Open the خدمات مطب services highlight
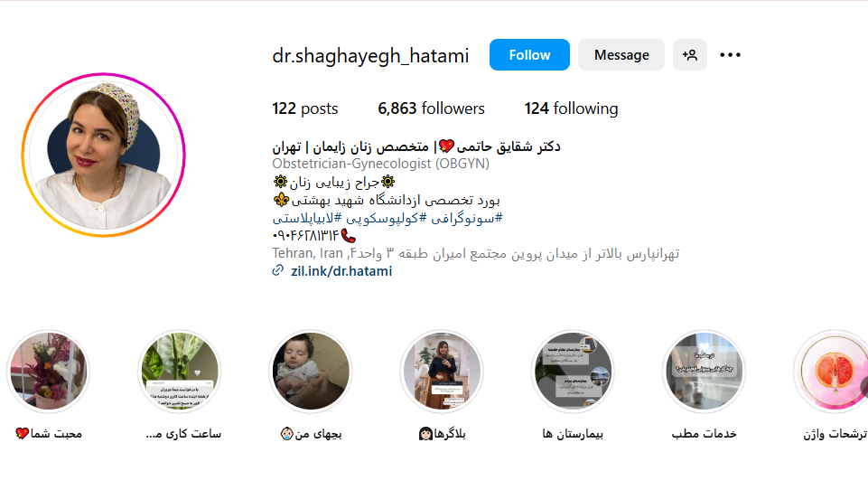Viewport: 868px width, 490px height. pos(704,372)
